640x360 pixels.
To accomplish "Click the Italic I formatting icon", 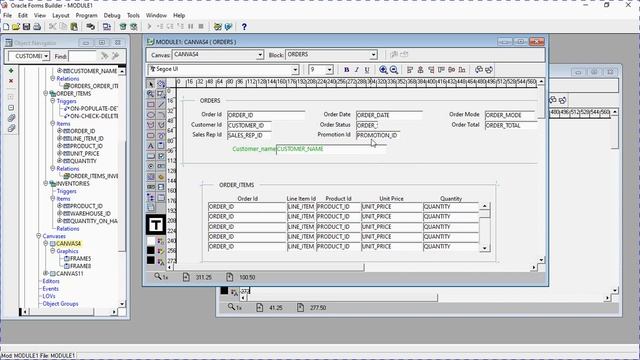I will [x=357, y=70].
